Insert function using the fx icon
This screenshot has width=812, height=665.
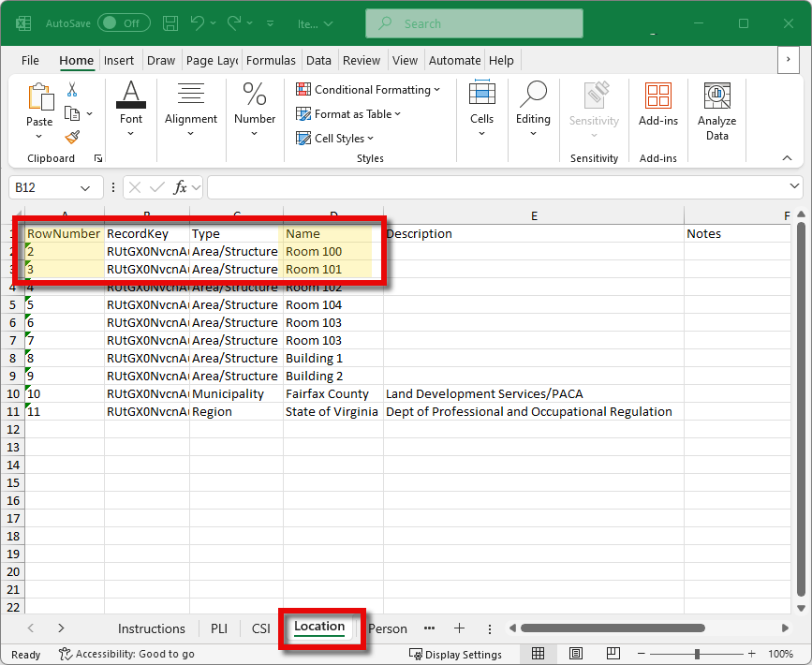point(181,187)
